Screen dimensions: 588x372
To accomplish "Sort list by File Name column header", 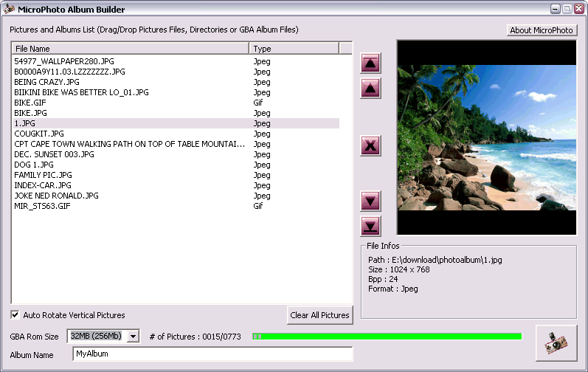I will click(x=131, y=49).
